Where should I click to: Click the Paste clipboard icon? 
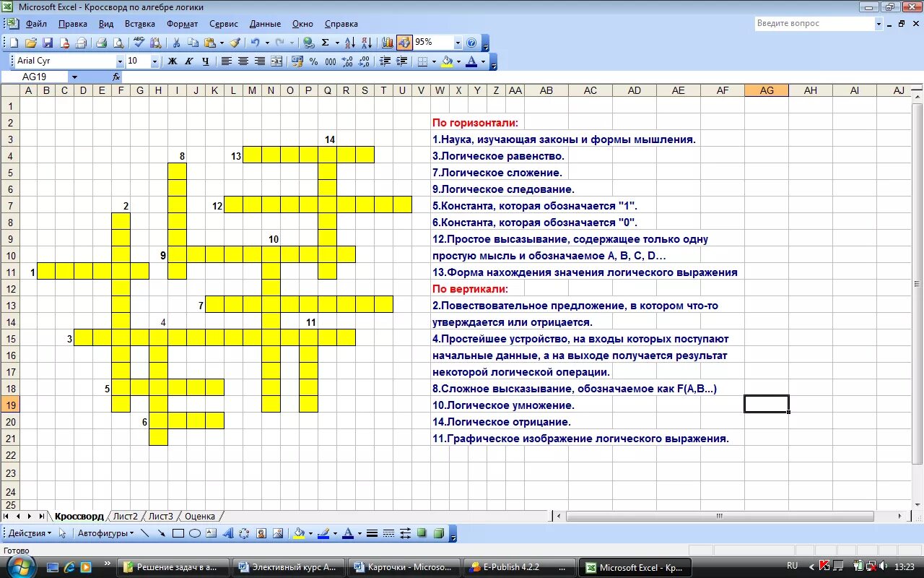point(210,43)
